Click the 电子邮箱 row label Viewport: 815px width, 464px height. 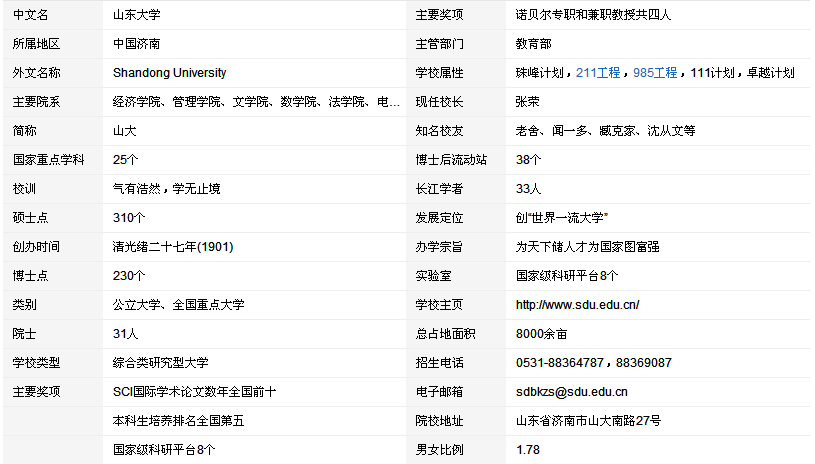pos(439,392)
